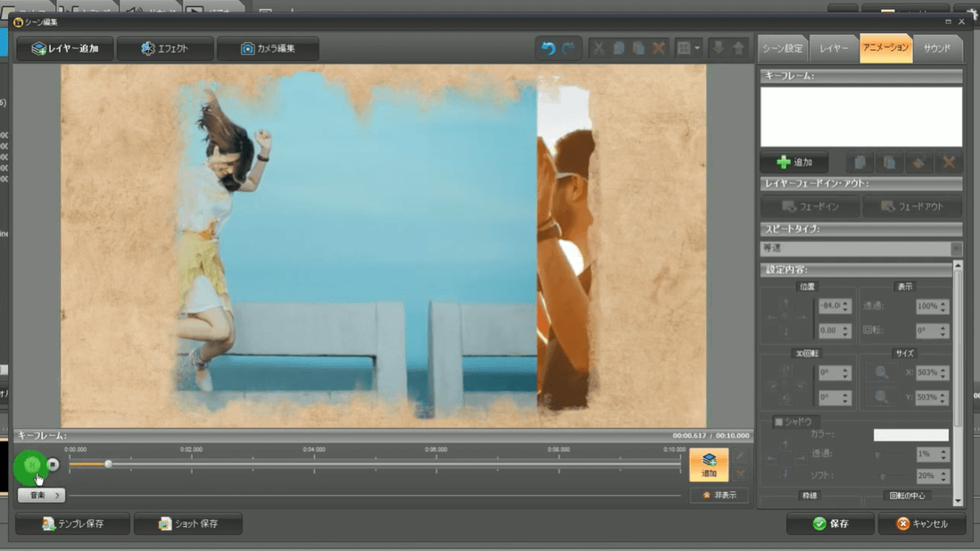This screenshot has width=980, height=551.
Task: Click the white shadow カラー swatch
Action: pos(910,435)
